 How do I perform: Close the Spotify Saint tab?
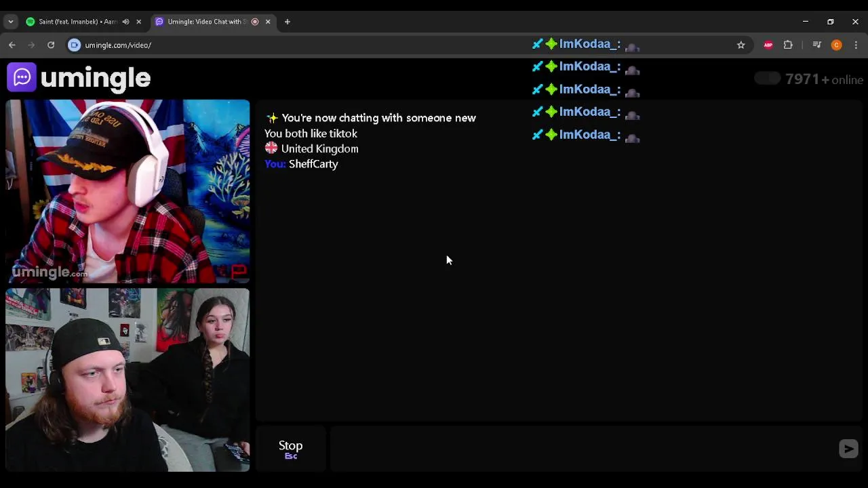138,22
